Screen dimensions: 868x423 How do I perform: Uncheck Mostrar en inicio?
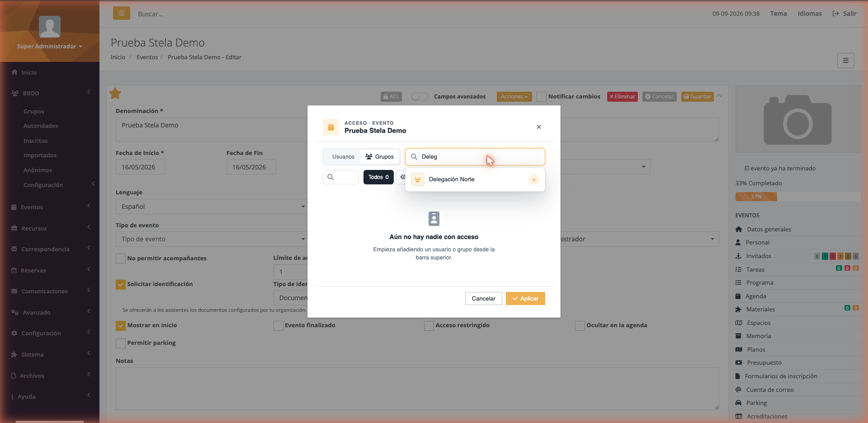(121, 325)
